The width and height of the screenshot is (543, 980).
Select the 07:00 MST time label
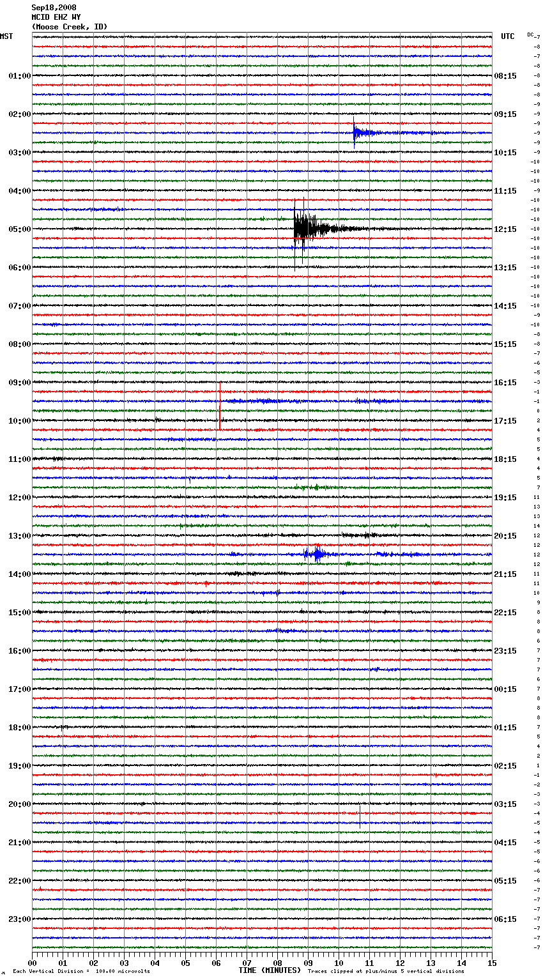point(19,306)
